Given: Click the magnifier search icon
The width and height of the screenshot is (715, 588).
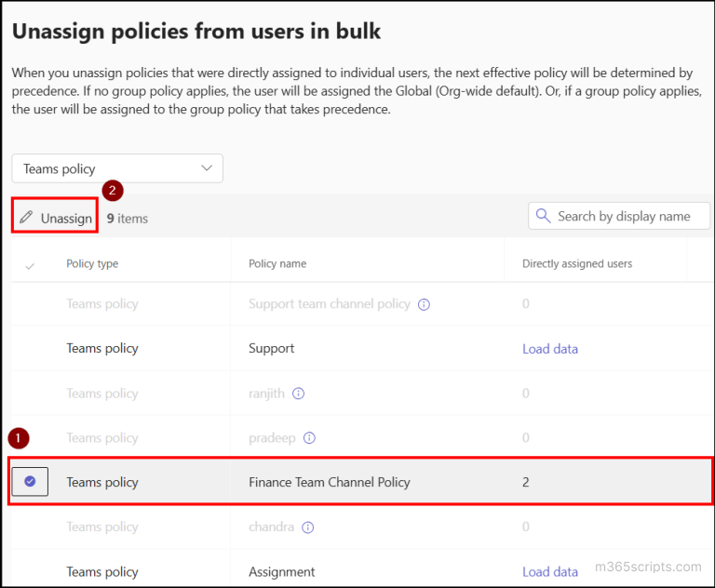Looking at the screenshot, I should 543,216.
